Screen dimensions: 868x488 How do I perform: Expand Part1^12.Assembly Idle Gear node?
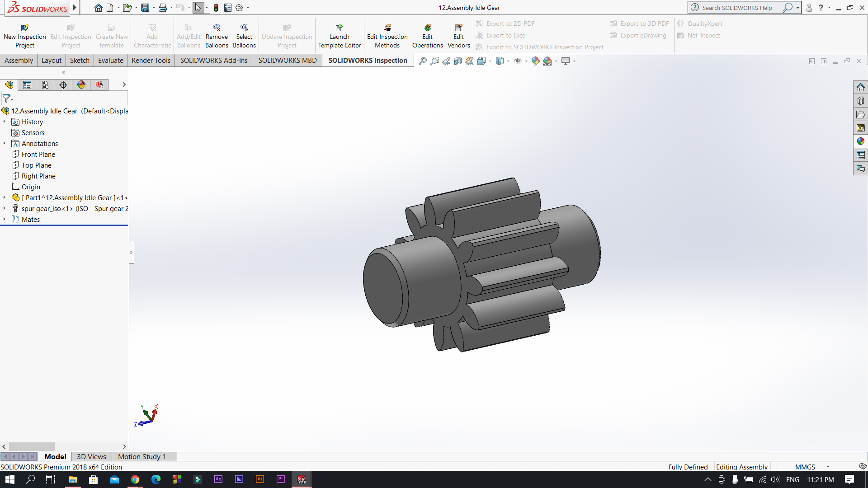5,197
